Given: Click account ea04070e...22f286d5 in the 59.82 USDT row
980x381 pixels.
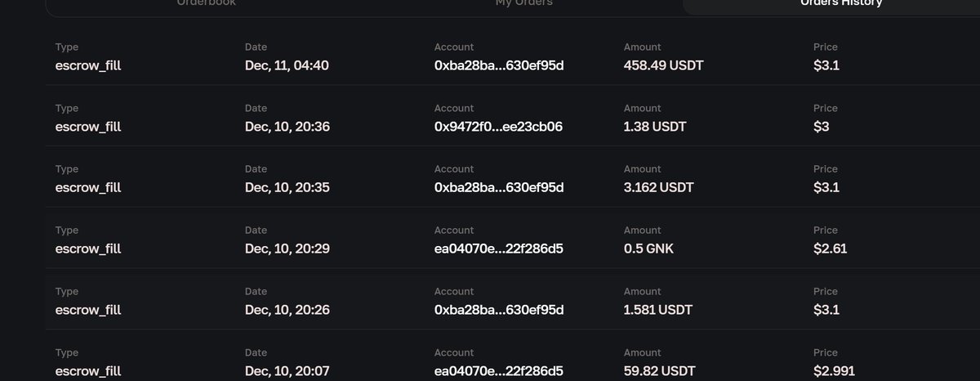Looking at the screenshot, I should 499,371.
